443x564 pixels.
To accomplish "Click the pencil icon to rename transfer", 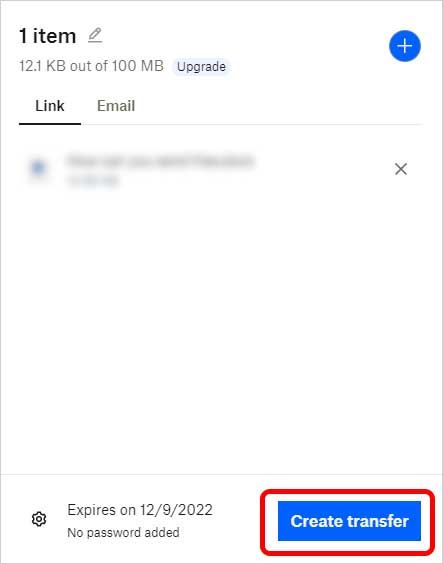I will (95, 36).
